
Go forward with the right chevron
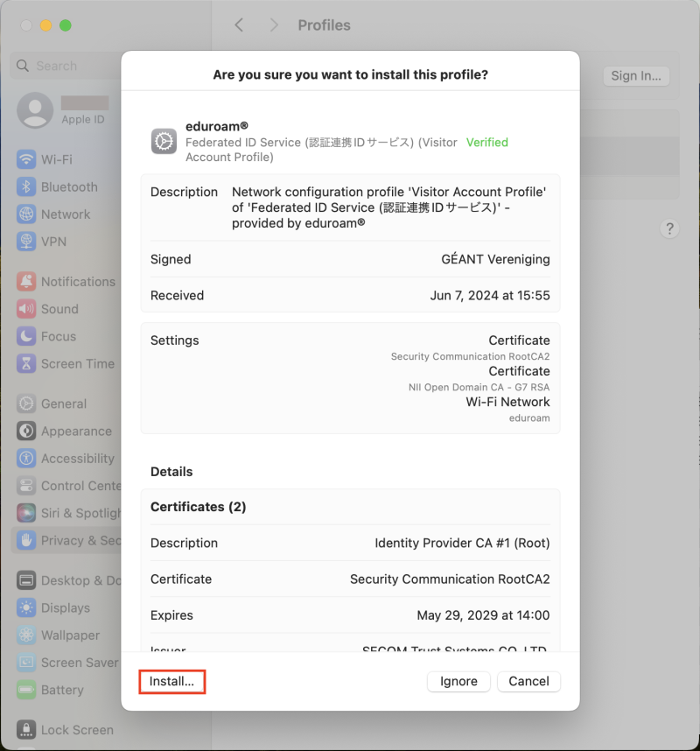[x=274, y=25]
